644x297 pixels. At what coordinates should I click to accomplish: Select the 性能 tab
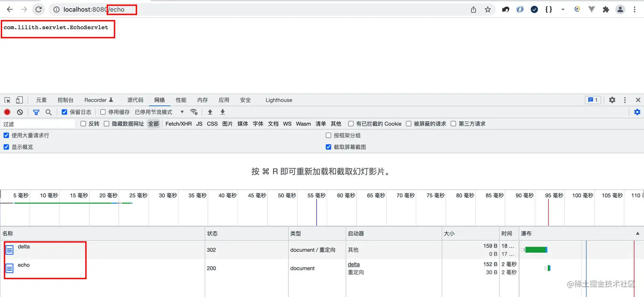[181, 100]
